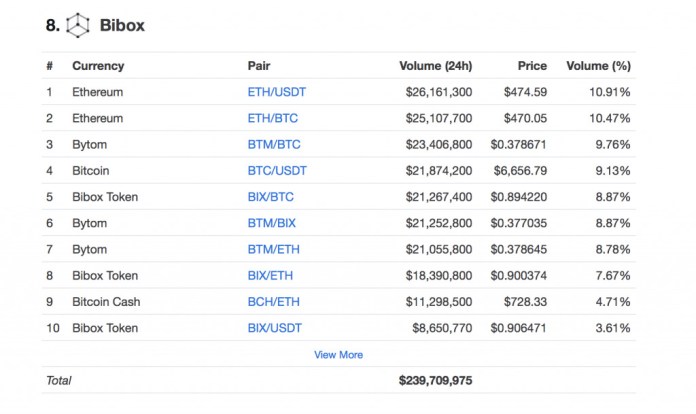The image size is (696, 414).
Task: Select Bytom in the BTM/BIX row
Action: (90, 223)
